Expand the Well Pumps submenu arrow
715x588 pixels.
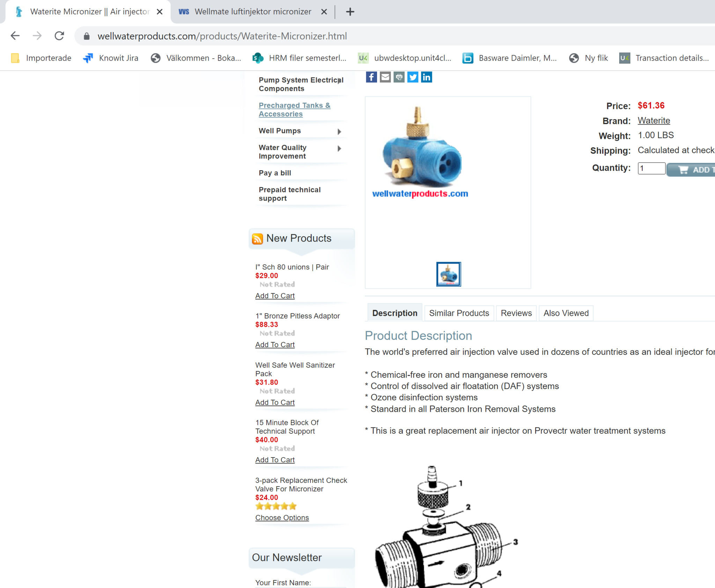(339, 132)
